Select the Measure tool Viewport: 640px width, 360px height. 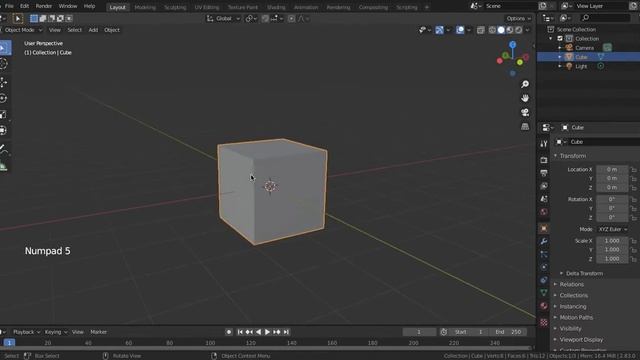4,166
